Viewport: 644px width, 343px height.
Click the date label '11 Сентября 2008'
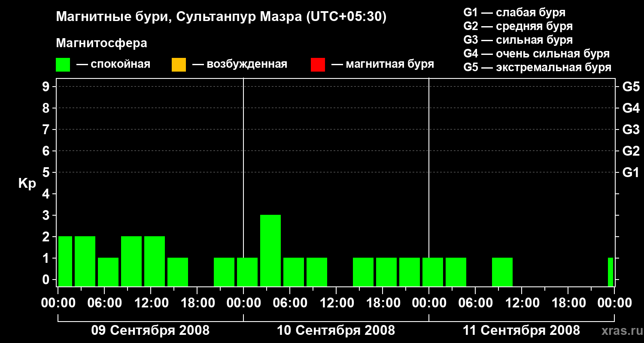[521, 330]
